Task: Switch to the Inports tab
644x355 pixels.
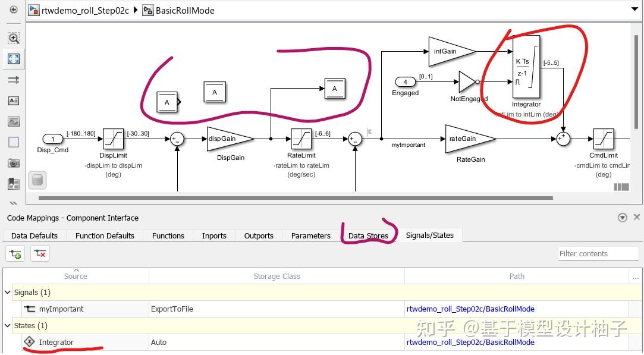Action: tap(214, 235)
